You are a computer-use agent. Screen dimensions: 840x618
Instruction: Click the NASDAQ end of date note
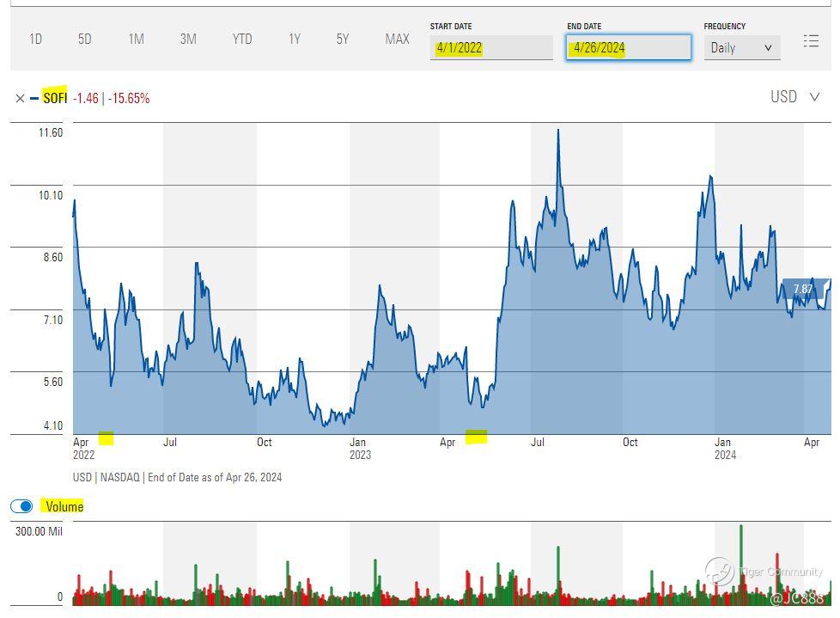pyautogui.click(x=177, y=478)
